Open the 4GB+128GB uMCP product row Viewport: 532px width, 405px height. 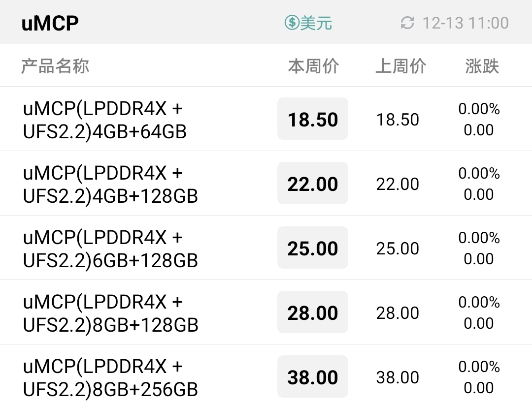pyautogui.click(x=266, y=184)
